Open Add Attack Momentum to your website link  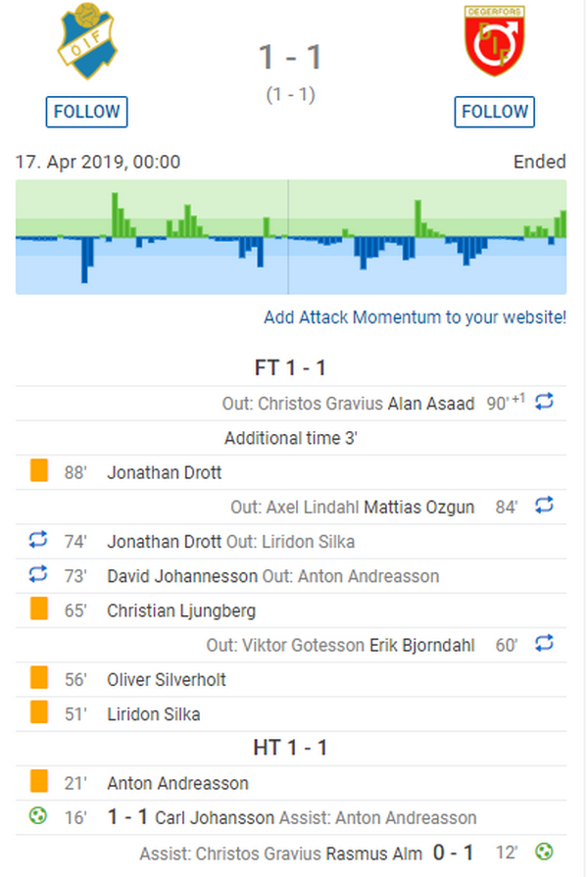pos(416,317)
